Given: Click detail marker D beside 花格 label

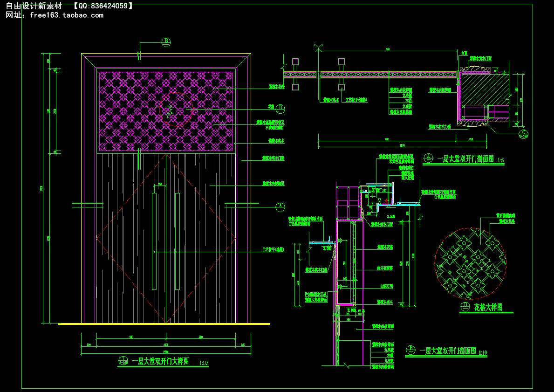Looking at the screenshot, I should pyautogui.click(x=280, y=109).
